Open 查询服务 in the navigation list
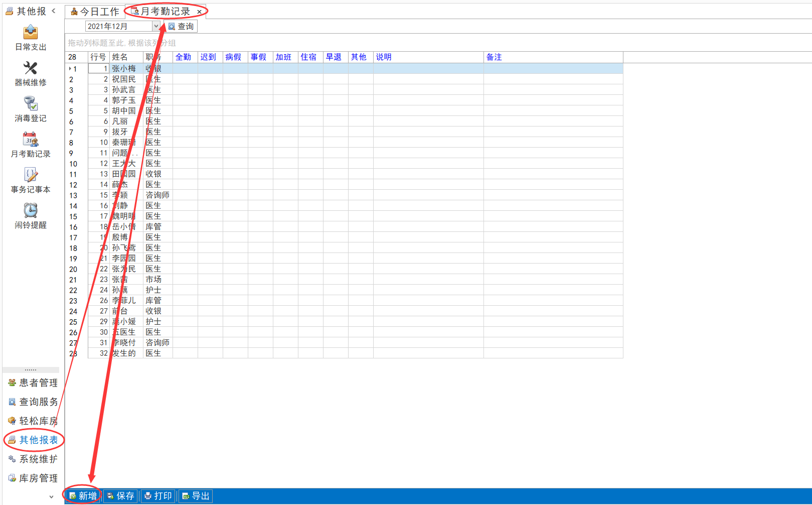812x505 pixels. tap(33, 402)
